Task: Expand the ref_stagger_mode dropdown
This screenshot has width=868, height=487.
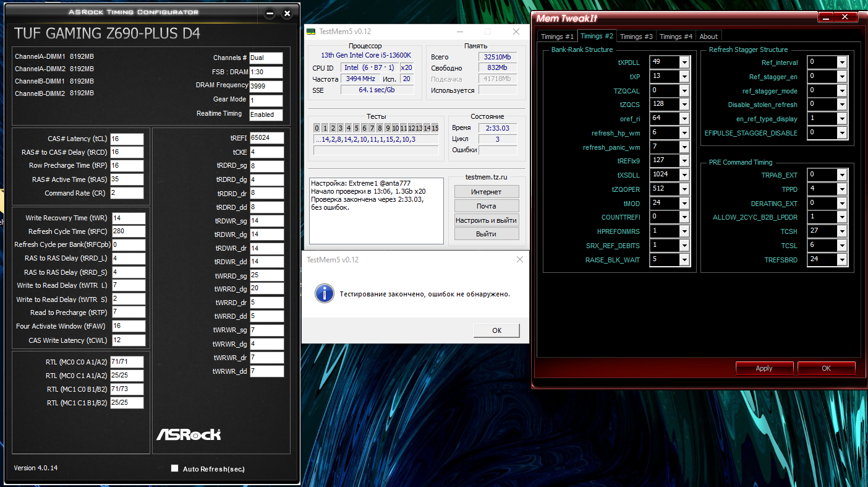Action: pos(842,90)
